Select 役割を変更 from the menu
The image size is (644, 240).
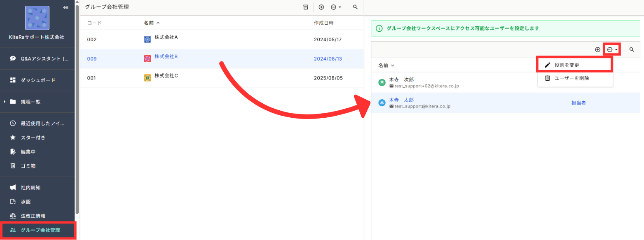point(567,65)
